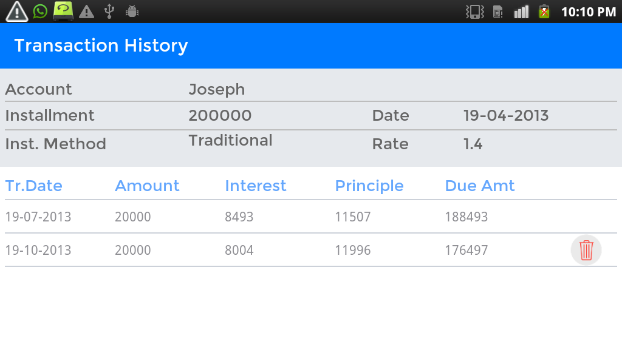The image size is (622, 364).
Task: Select the Amount column header
Action: (147, 186)
